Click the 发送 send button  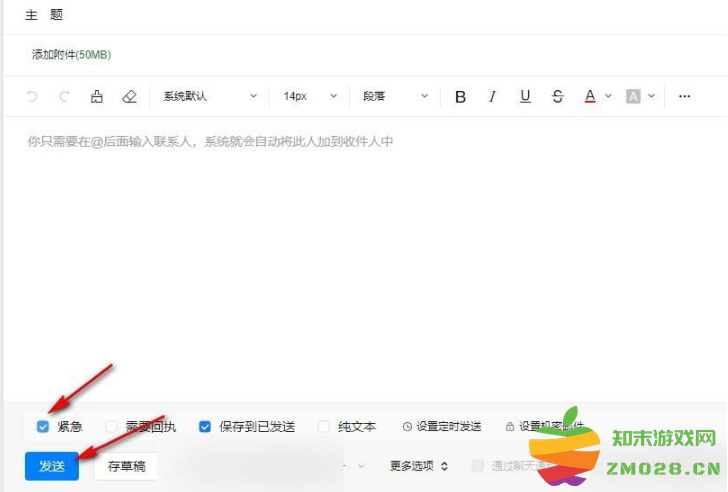coord(52,466)
